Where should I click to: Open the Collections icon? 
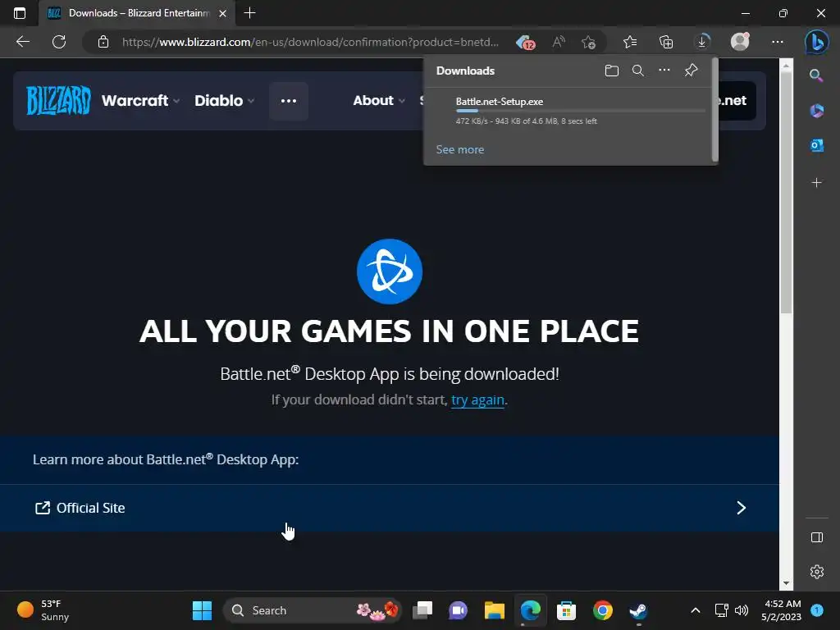(x=666, y=42)
